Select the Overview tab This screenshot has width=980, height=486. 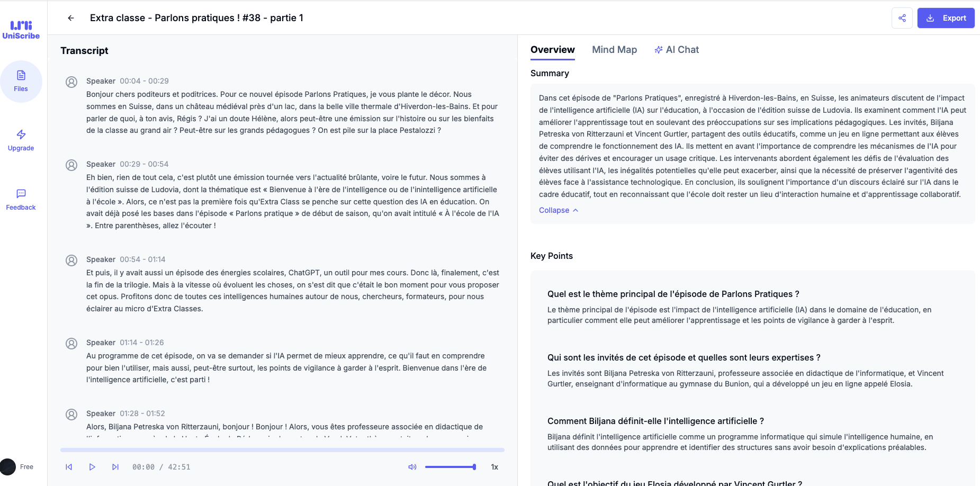pos(552,50)
